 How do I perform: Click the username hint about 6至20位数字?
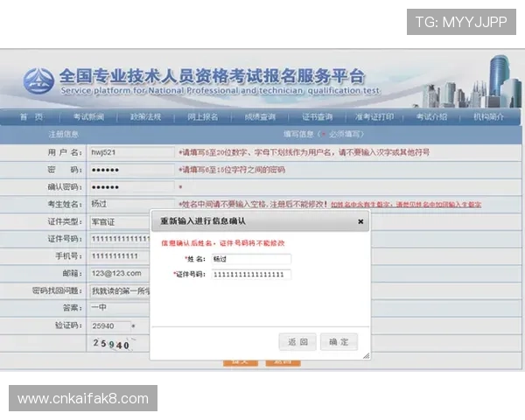pyautogui.click(x=304, y=152)
